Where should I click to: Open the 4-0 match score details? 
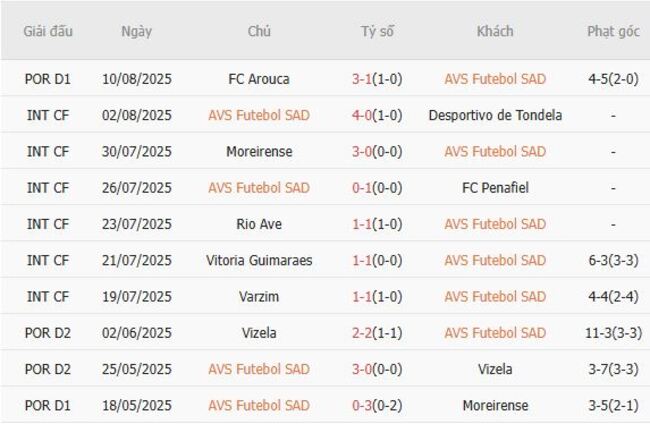click(365, 115)
